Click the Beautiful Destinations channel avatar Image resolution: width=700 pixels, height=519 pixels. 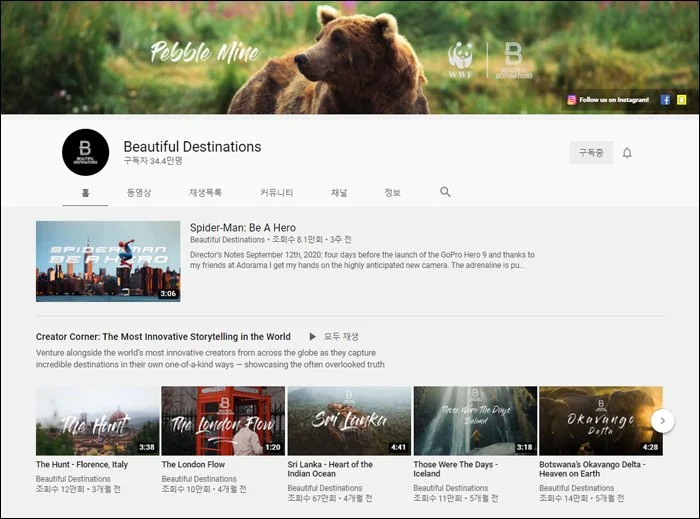coord(85,152)
